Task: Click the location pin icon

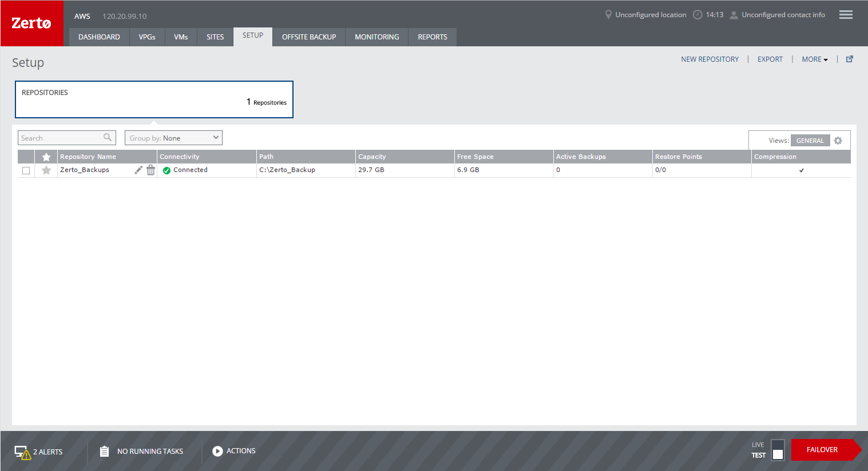Action: (608, 14)
